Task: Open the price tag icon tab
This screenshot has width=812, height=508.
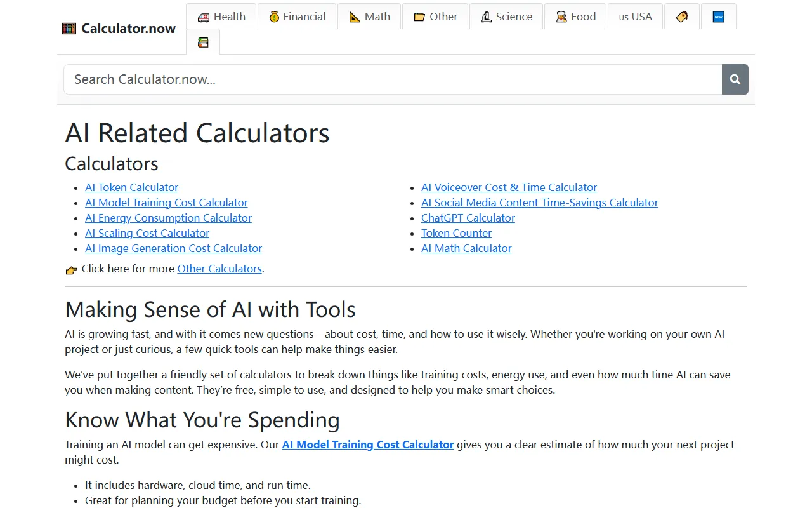Action: (682, 17)
